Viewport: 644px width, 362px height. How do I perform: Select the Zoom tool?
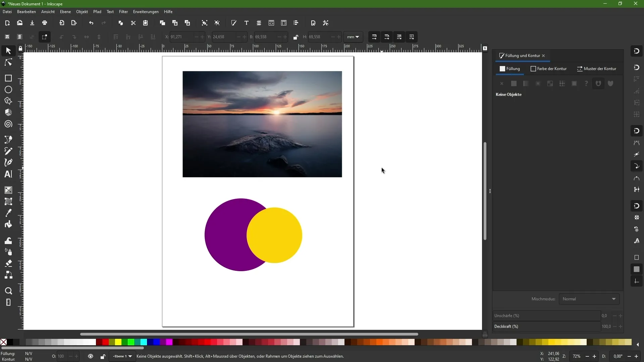click(x=8, y=290)
